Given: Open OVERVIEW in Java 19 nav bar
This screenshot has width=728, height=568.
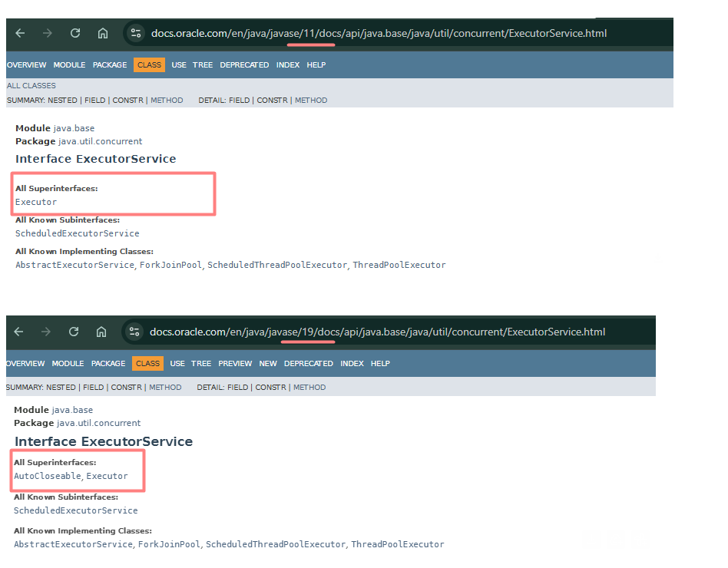Looking at the screenshot, I should [x=25, y=363].
